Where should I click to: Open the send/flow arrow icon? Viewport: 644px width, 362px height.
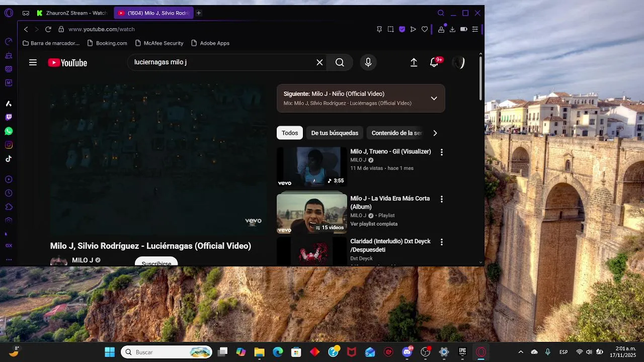[x=413, y=29]
